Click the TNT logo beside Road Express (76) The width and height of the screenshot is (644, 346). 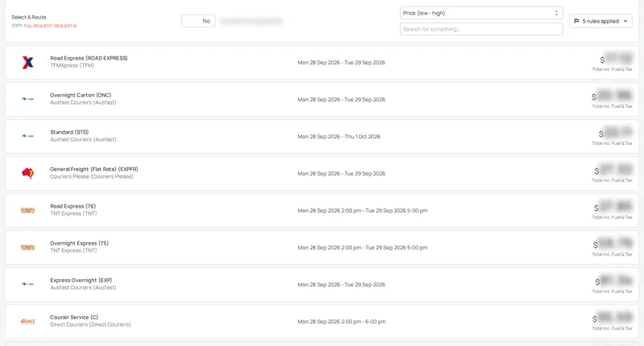[27, 211]
